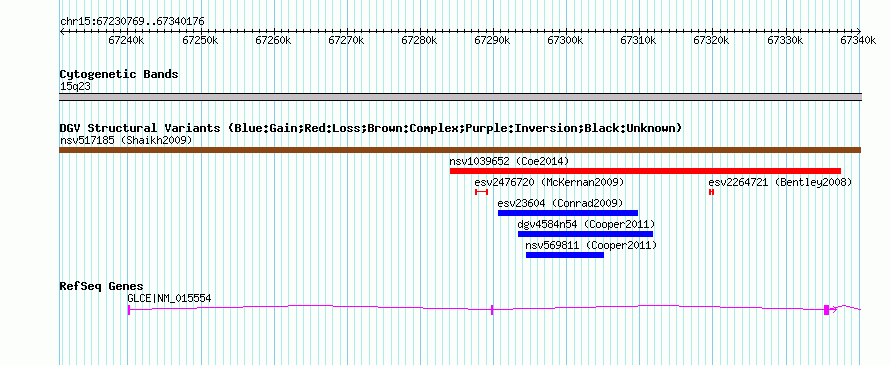890x365 pixels.
Task: Click the 67320k ruler tick label
Action: point(712,40)
